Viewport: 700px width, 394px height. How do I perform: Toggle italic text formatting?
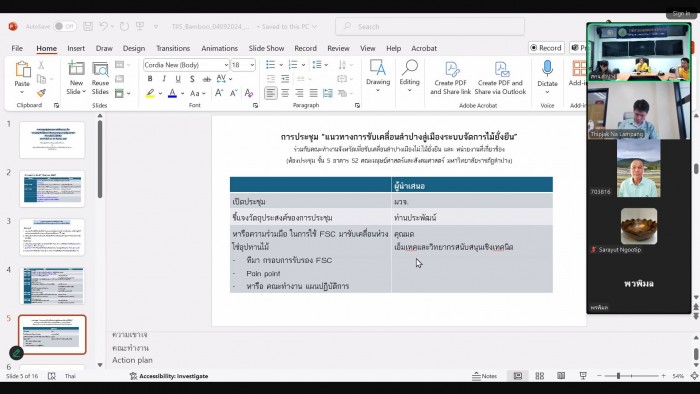click(164, 79)
